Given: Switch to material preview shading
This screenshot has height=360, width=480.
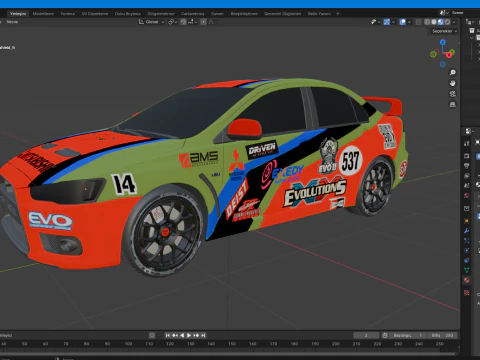Looking at the screenshot, I should tap(440, 22).
